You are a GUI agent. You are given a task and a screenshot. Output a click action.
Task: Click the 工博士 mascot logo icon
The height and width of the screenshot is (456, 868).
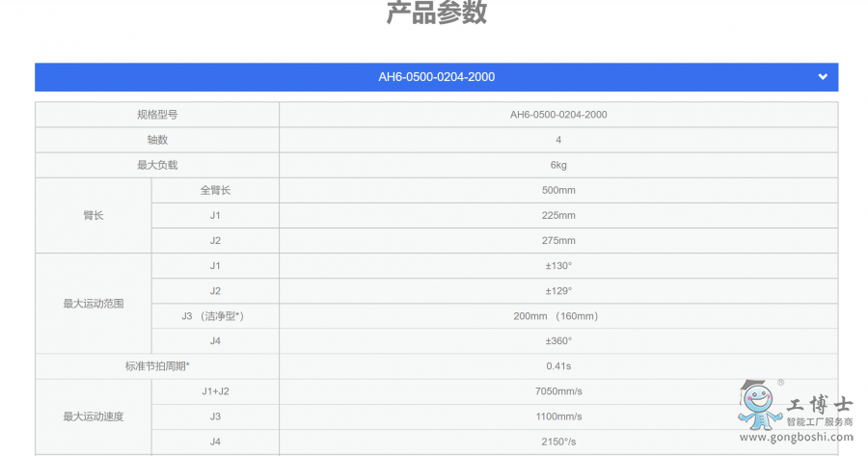point(760,405)
